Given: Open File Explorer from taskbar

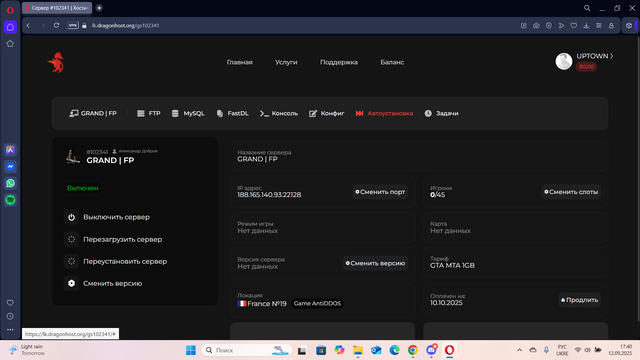Looking at the screenshot, I should tap(358, 350).
